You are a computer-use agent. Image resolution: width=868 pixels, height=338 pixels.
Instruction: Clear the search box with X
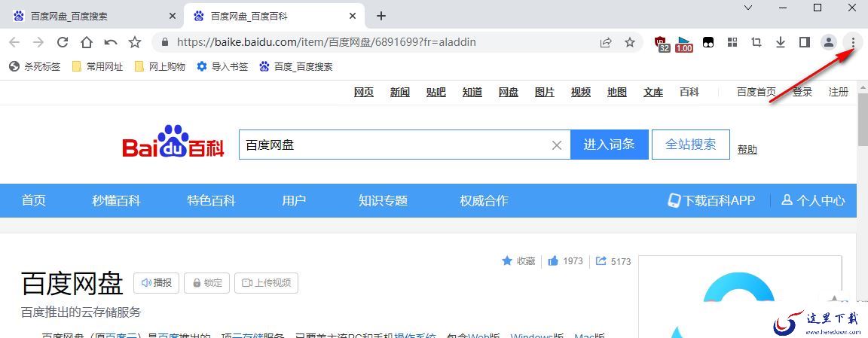pos(557,145)
